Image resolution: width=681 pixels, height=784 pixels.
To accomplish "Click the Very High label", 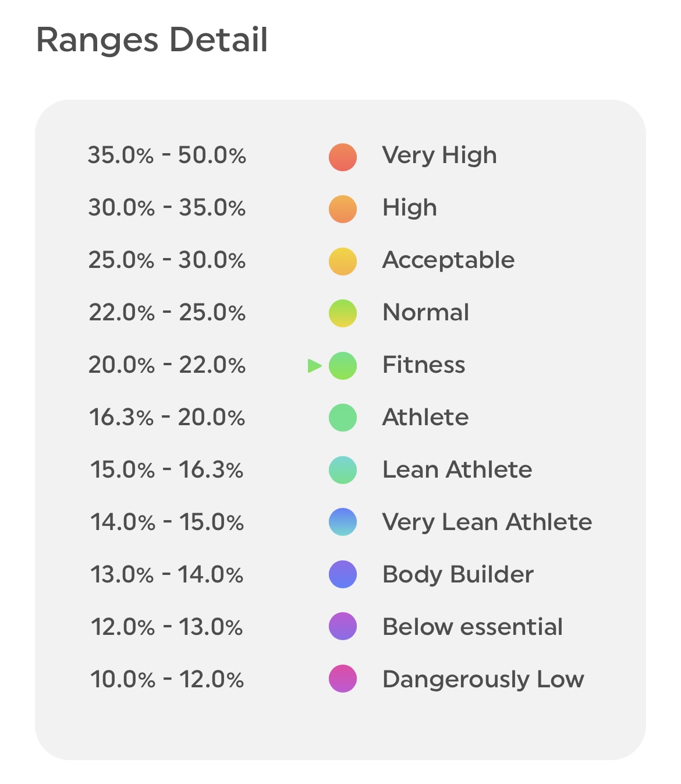I will point(439,156).
